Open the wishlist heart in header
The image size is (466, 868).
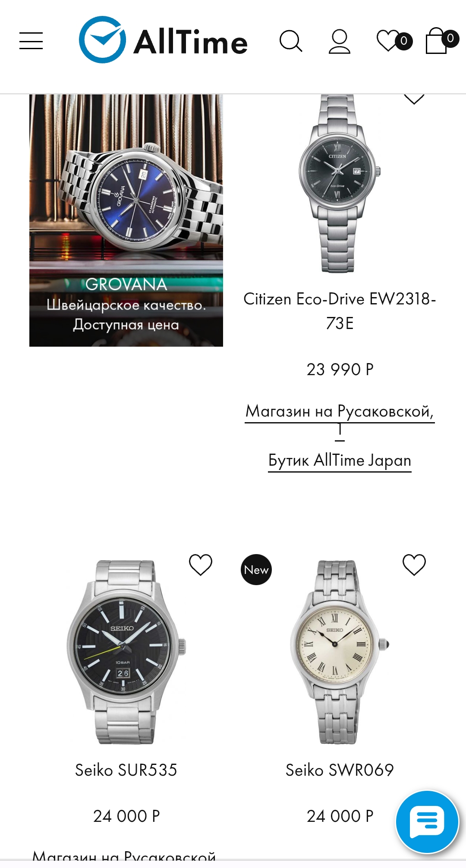(x=394, y=41)
